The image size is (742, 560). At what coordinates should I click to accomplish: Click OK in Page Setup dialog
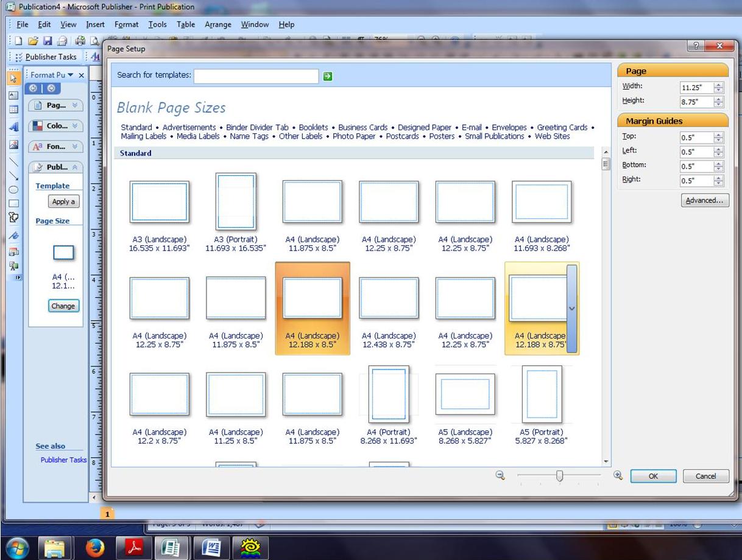click(x=653, y=477)
